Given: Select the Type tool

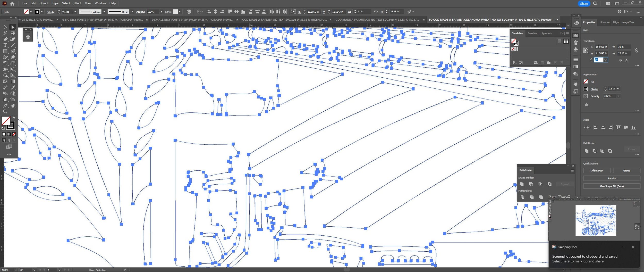Looking at the screenshot, I should [x=5, y=45].
